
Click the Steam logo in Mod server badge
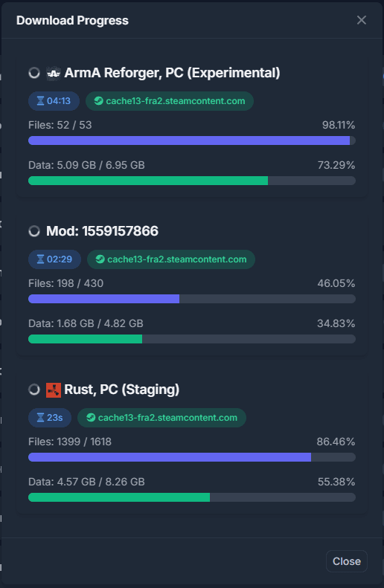(x=100, y=259)
